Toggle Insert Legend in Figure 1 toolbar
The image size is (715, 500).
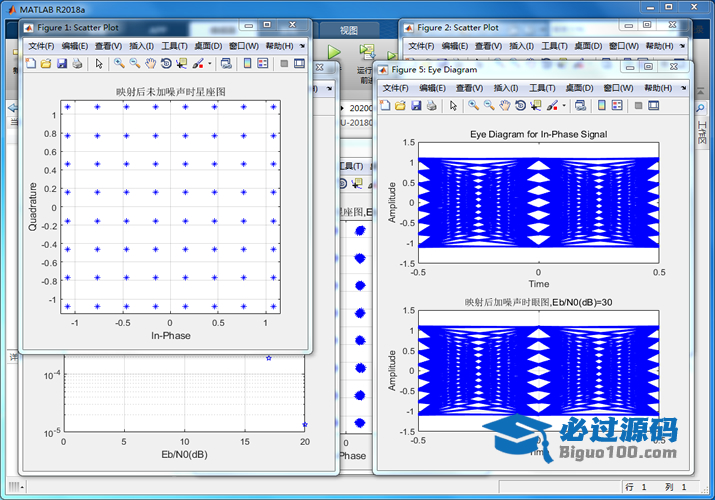click(263, 63)
